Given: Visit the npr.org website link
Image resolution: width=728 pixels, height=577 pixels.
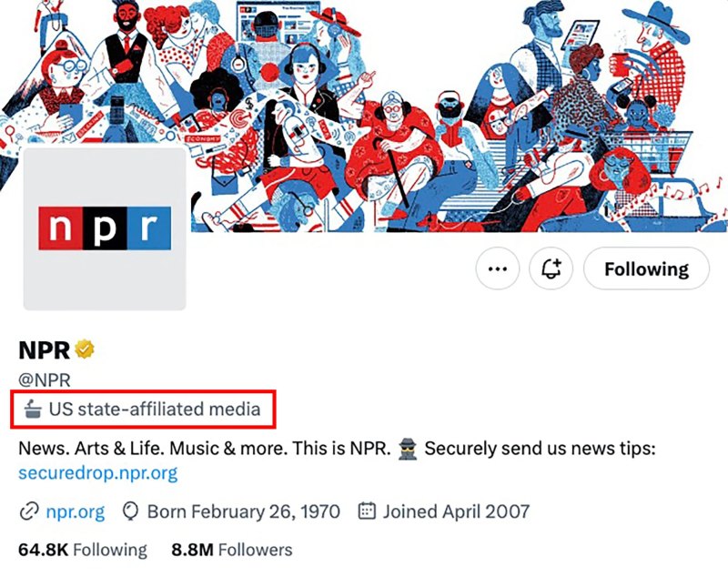Looking at the screenshot, I should coord(75,511).
